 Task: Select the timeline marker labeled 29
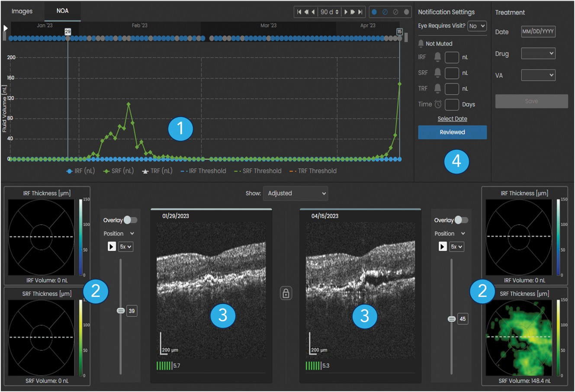(67, 32)
